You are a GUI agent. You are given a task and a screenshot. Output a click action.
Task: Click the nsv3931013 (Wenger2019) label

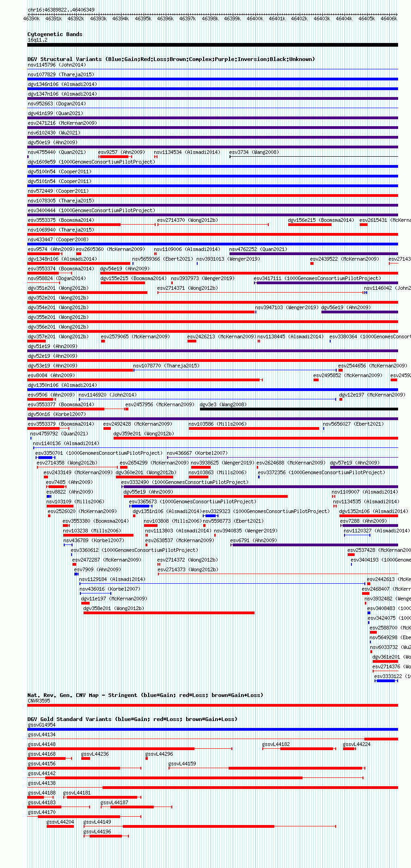(x=228, y=259)
